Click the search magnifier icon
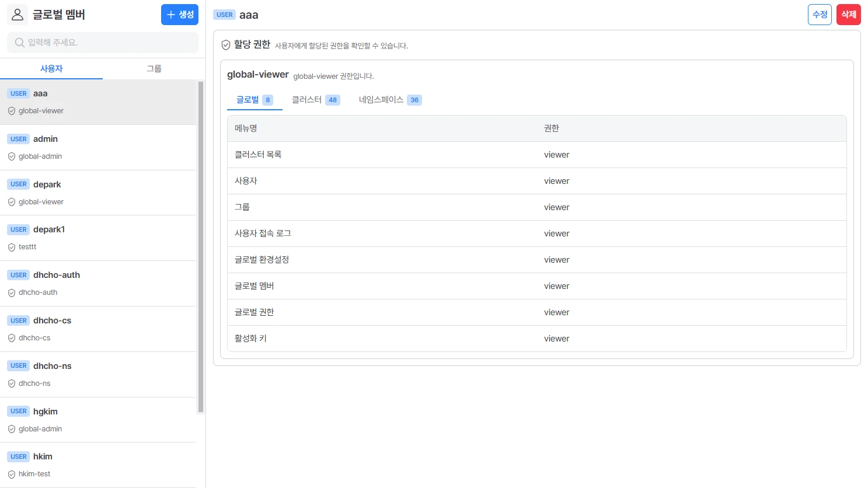This screenshot has width=868, height=488. [x=20, y=43]
